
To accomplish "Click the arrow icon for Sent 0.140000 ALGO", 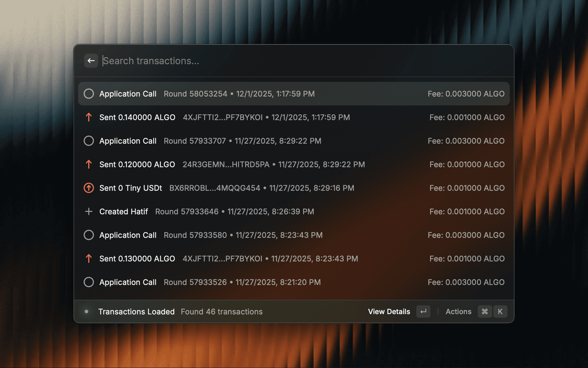I will click(88, 117).
